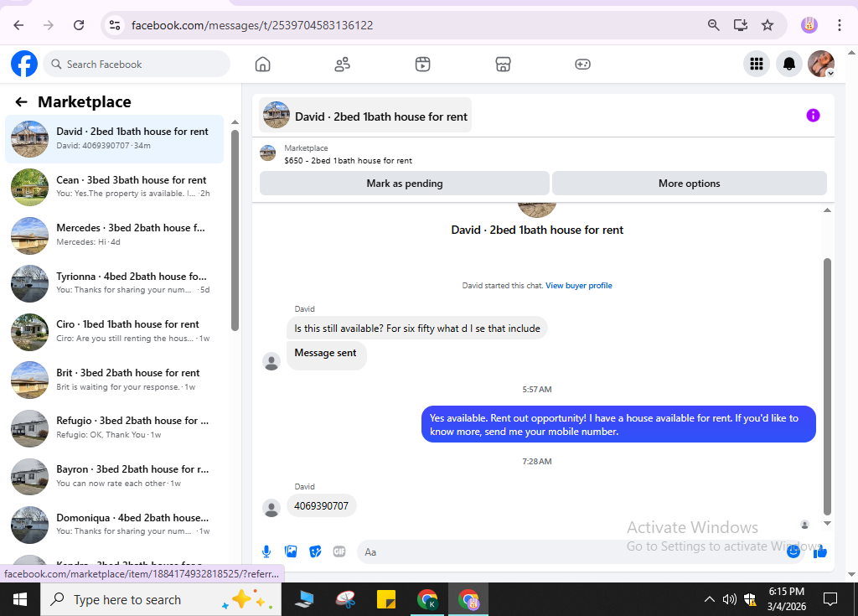Screen dimensions: 858x616
Task: Click the browser forward arrow
Action: point(49,25)
